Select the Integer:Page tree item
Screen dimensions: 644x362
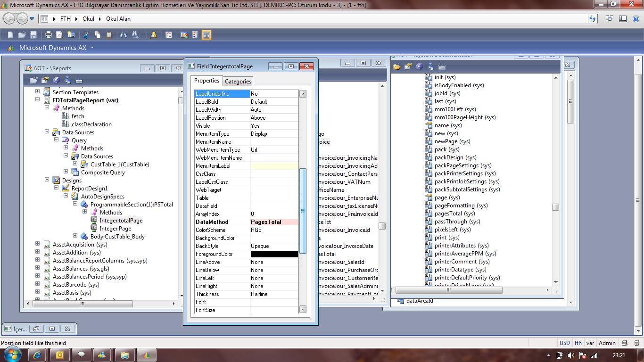[x=115, y=228]
